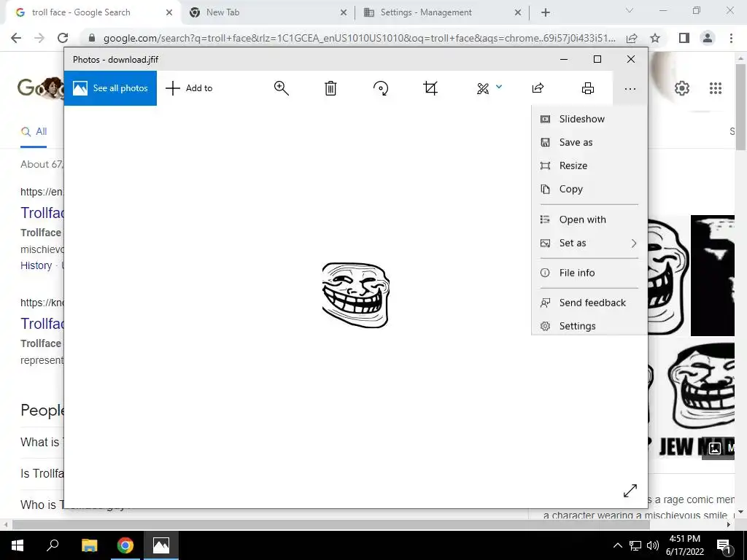Print the photo with printer icon

[588, 88]
